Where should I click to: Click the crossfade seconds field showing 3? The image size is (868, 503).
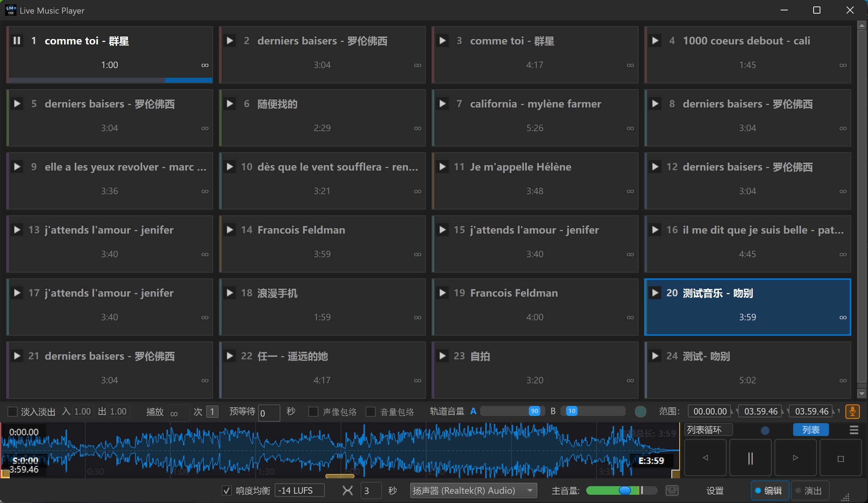pyautogui.click(x=371, y=490)
